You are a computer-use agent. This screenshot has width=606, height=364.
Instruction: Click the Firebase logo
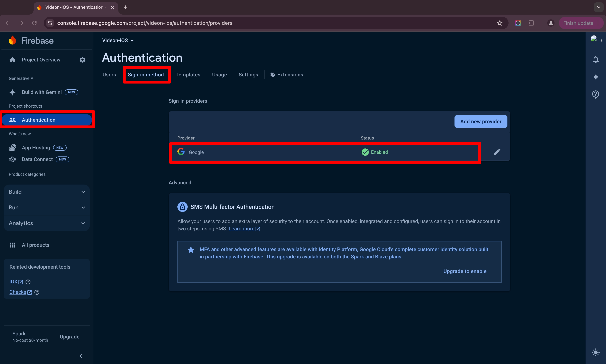click(x=31, y=40)
